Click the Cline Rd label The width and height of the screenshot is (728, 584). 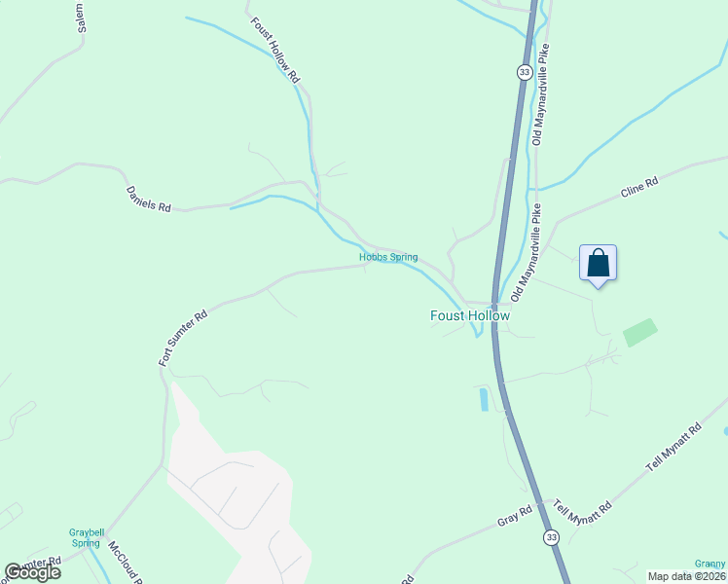pyautogui.click(x=639, y=187)
